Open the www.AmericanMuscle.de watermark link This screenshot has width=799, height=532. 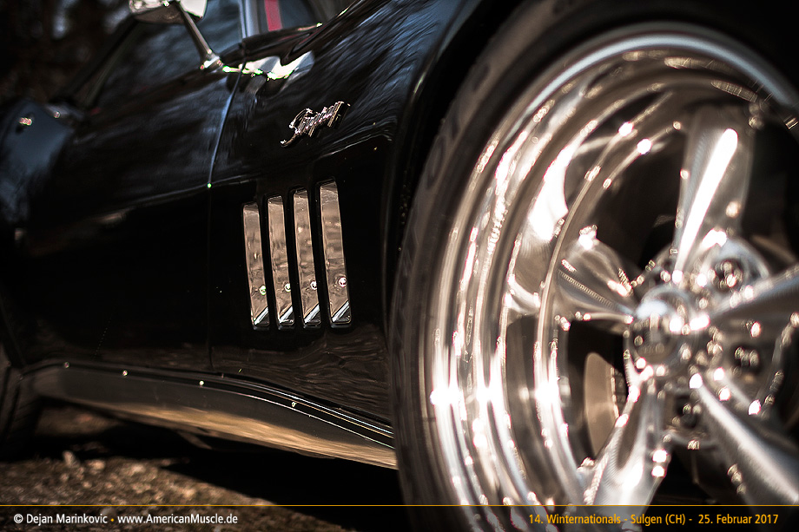177,519
